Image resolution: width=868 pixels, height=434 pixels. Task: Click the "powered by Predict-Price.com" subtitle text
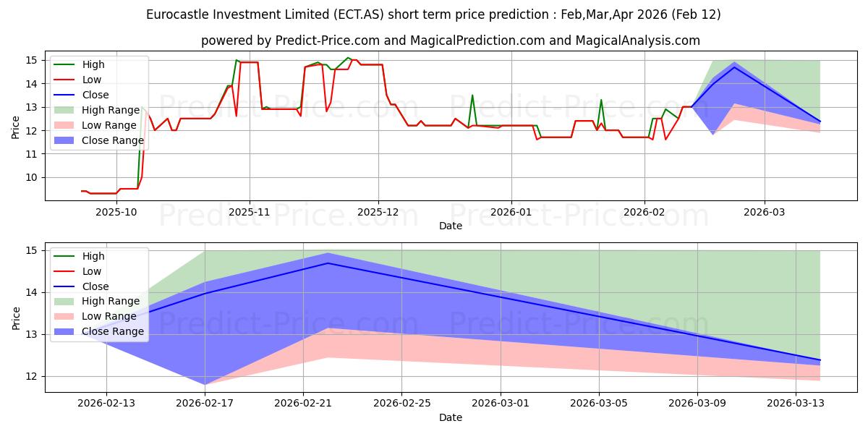point(450,41)
